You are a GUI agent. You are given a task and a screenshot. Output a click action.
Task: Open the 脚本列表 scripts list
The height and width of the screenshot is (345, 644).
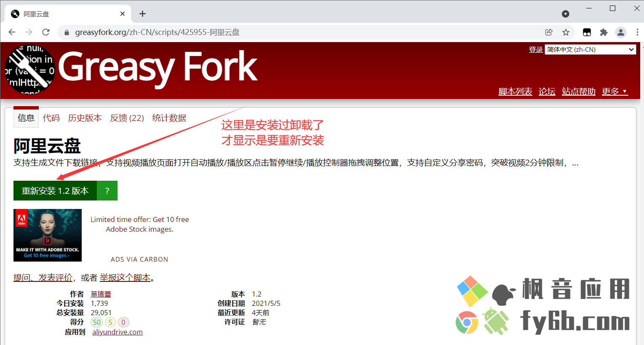(x=515, y=91)
